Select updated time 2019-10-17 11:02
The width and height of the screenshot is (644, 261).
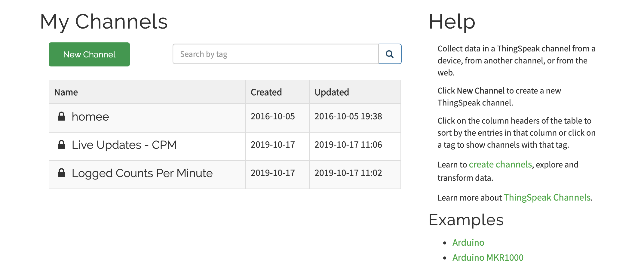point(348,173)
